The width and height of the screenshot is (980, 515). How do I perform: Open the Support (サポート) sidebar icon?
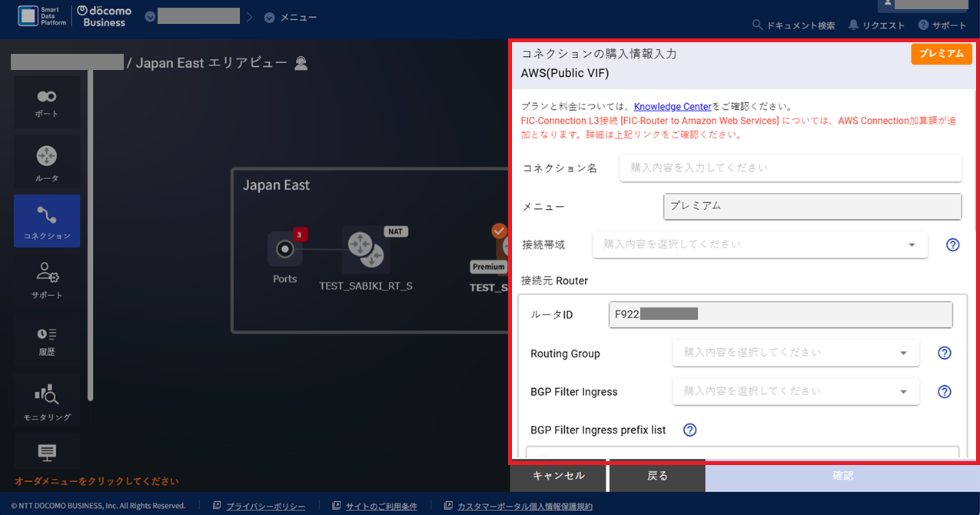(x=47, y=279)
